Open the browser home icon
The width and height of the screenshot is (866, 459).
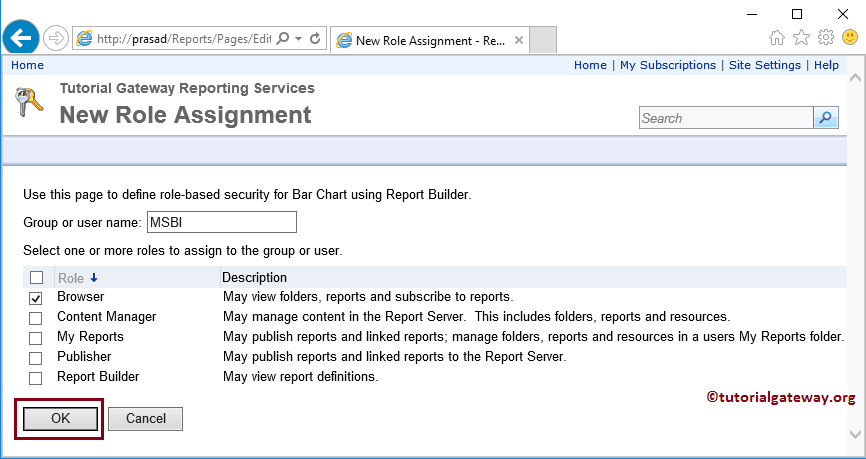click(x=777, y=38)
